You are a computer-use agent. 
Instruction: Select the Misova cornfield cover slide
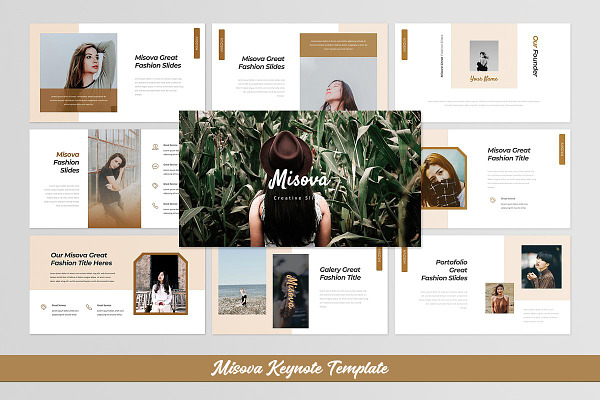tap(300, 179)
